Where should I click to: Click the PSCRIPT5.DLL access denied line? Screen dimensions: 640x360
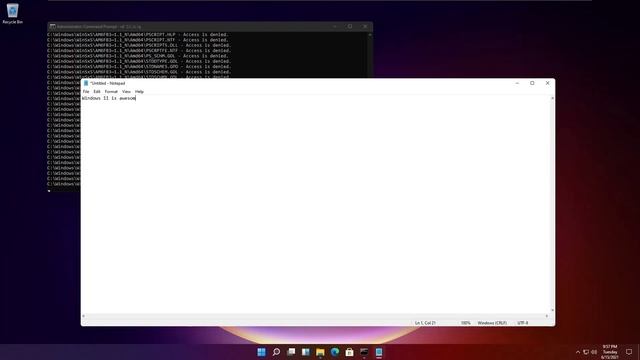[139, 45]
